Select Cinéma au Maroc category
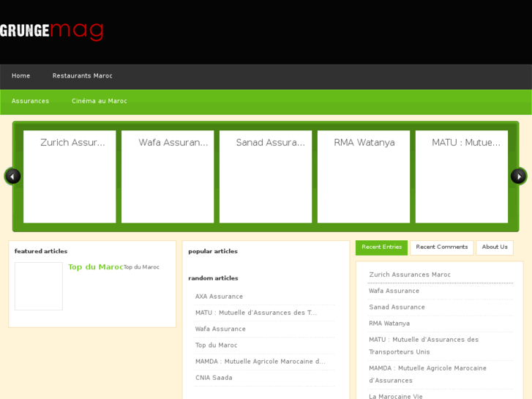 tap(100, 101)
